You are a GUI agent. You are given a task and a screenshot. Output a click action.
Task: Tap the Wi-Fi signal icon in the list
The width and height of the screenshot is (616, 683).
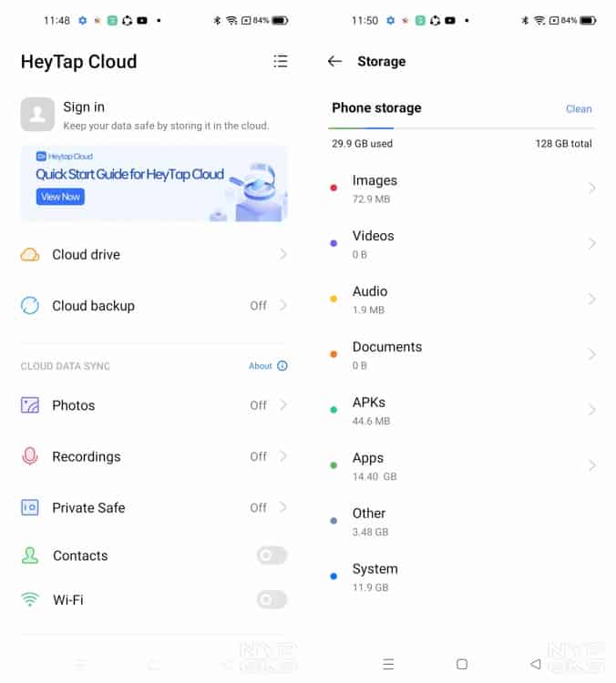(30, 600)
